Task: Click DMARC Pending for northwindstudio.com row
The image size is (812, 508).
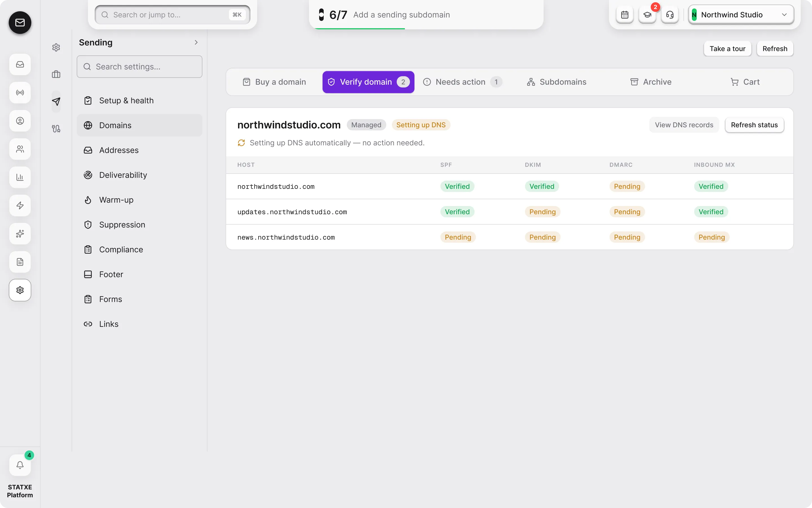Action: (627, 187)
